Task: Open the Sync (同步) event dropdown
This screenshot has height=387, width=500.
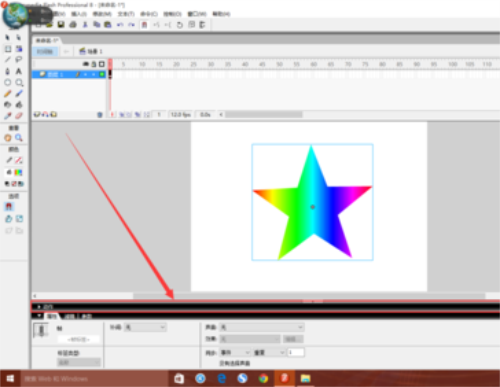Action: (x=235, y=352)
